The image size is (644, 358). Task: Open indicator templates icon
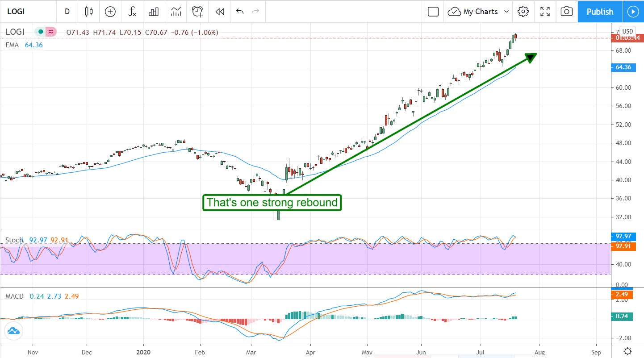176,12
